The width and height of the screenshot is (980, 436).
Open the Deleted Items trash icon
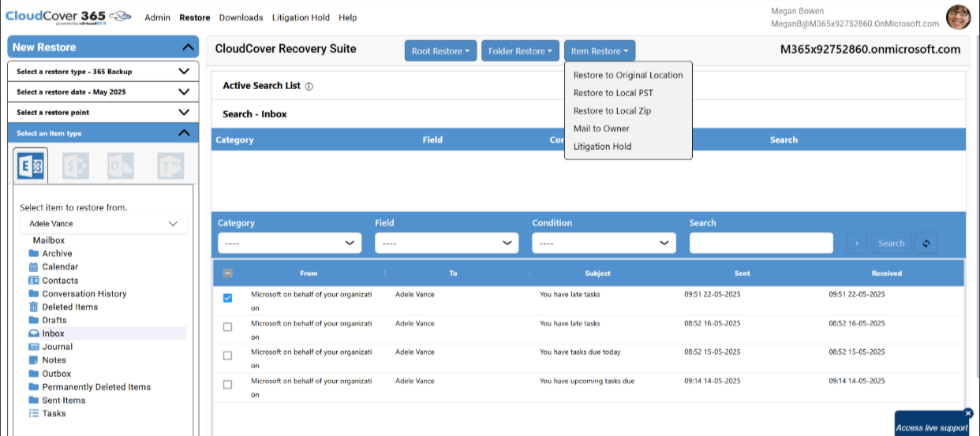(x=34, y=307)
